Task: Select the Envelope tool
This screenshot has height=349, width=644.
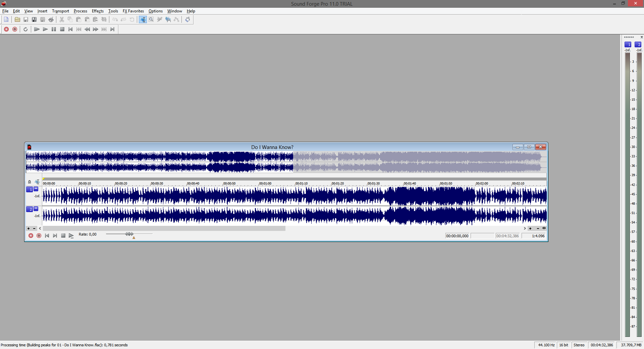Action: point(176,19)
